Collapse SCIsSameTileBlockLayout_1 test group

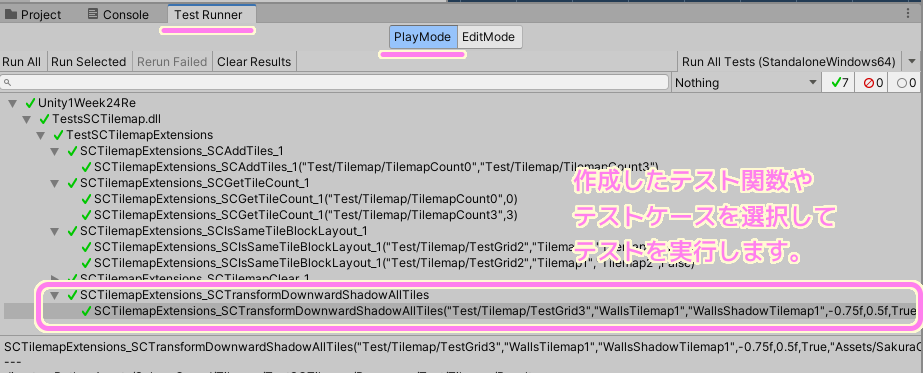click(x=55, y=231)
